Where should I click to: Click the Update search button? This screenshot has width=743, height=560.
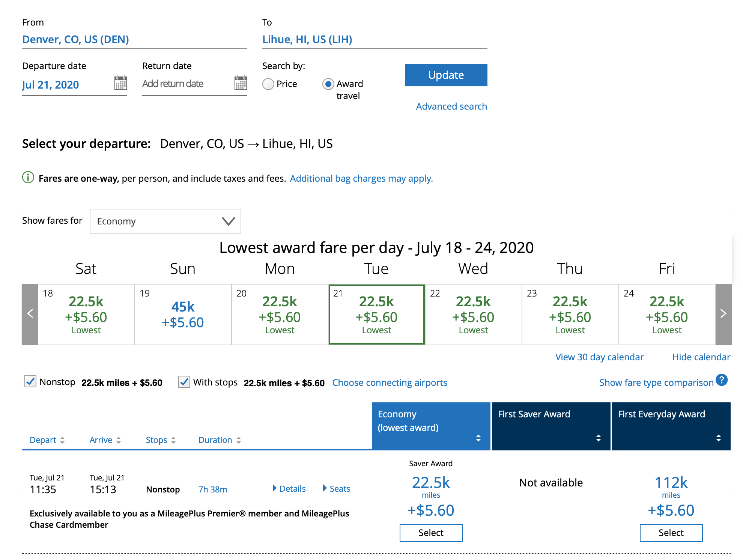[x=446, y=75]
